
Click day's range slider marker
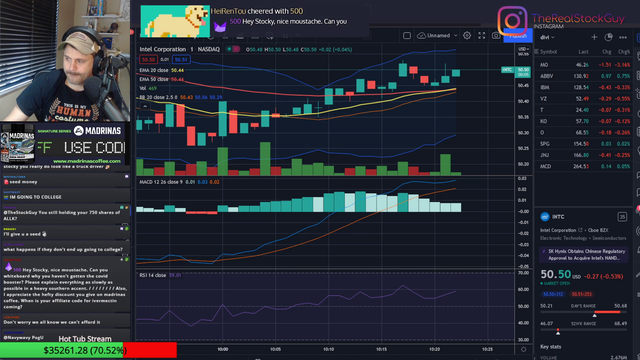pos(594,316)
